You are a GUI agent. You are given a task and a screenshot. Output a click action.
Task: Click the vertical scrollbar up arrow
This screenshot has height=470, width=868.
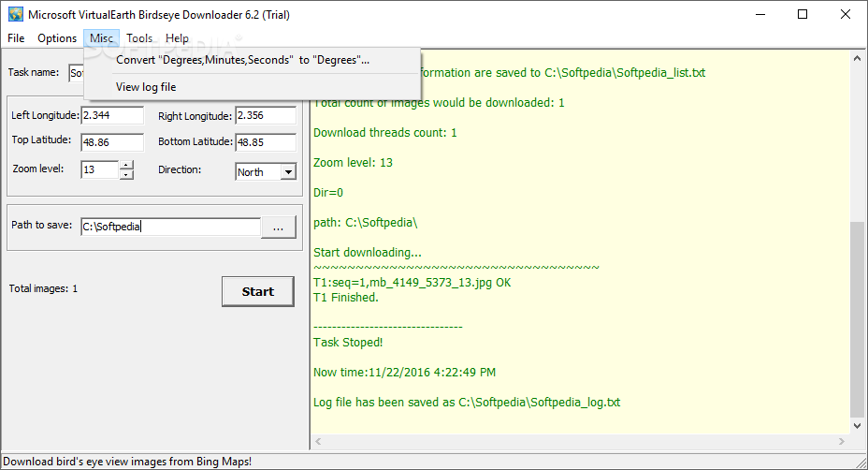pyautogui.click(x=857, y=58)
